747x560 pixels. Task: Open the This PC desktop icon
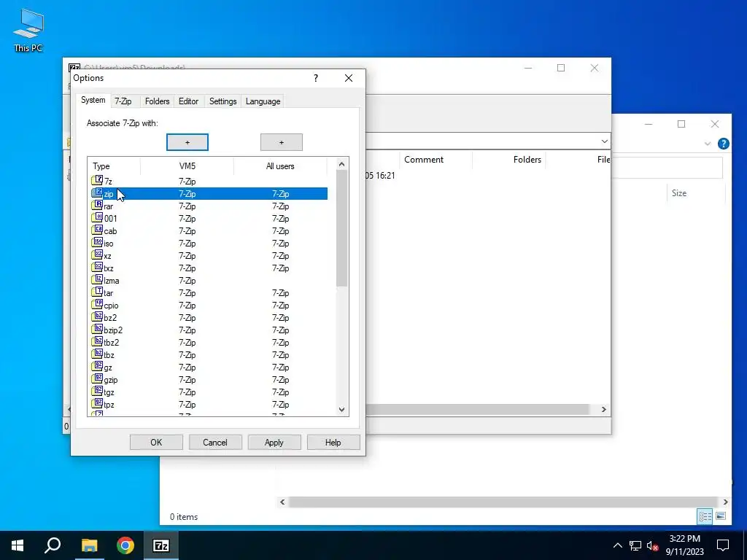28,30
